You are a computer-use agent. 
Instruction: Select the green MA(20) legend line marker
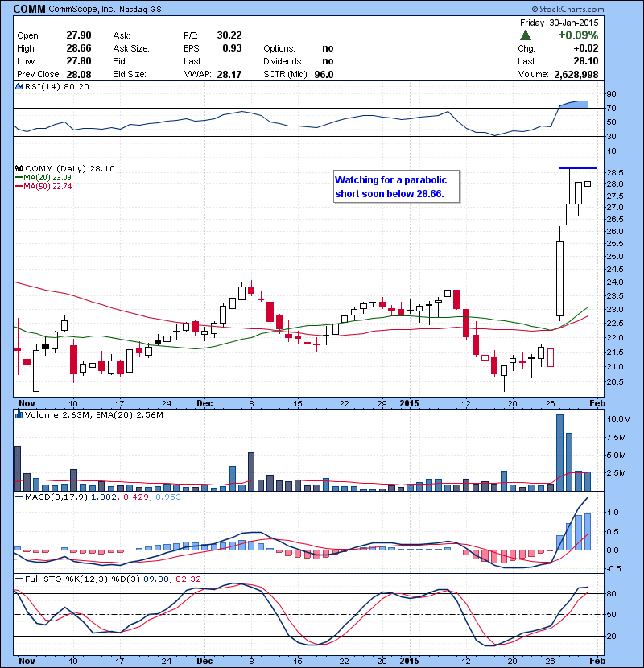(19, 177)
